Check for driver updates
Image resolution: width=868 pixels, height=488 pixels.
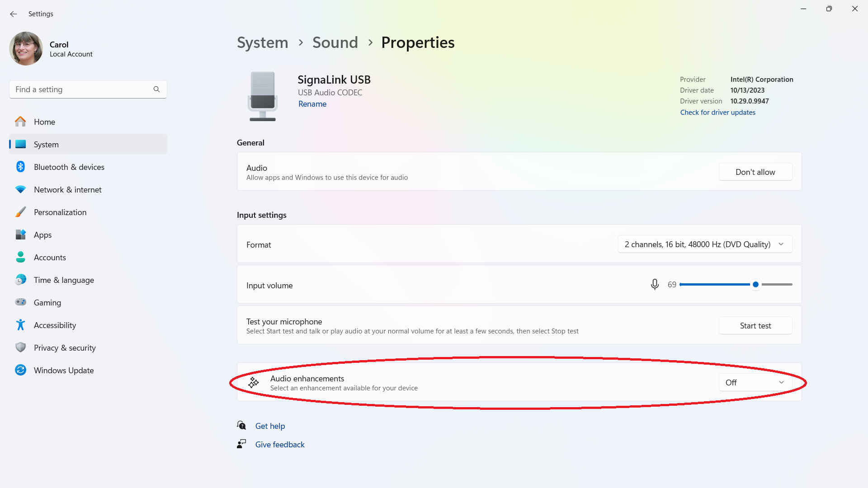[717, 112]
